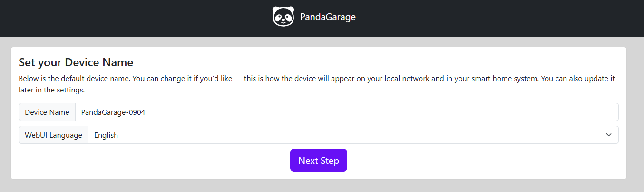
Task: Select the "English" value in language combo
Action: pos(106,135)
